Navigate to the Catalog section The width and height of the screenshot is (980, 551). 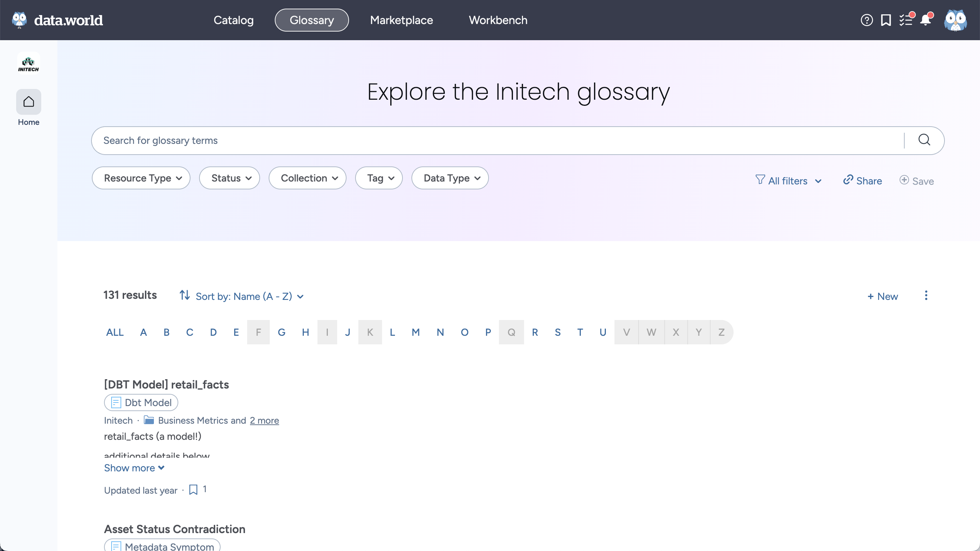[x=234, y=20]
